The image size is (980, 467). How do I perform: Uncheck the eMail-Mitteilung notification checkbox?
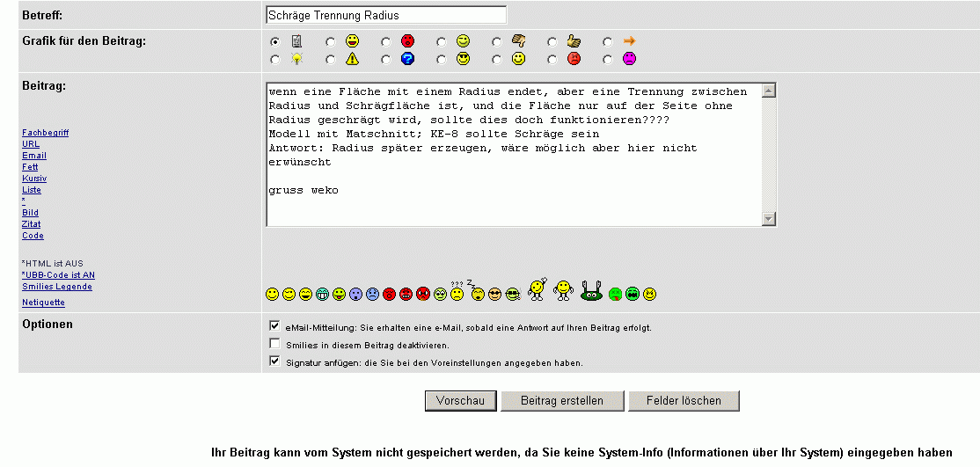pos(274,325)
